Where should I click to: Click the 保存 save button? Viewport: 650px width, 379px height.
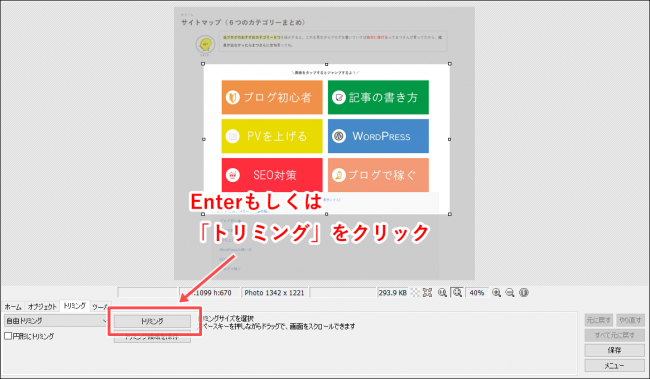pyautogui.click(x=614, y=350)
